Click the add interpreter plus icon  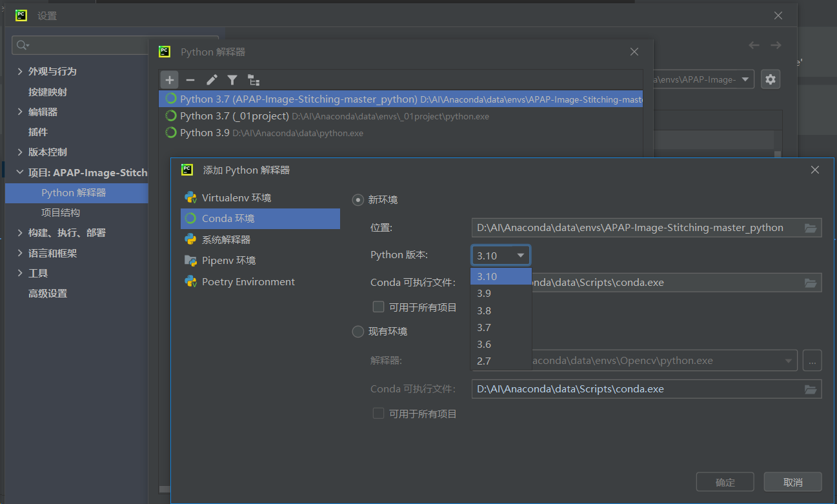(x=169, y=80)
